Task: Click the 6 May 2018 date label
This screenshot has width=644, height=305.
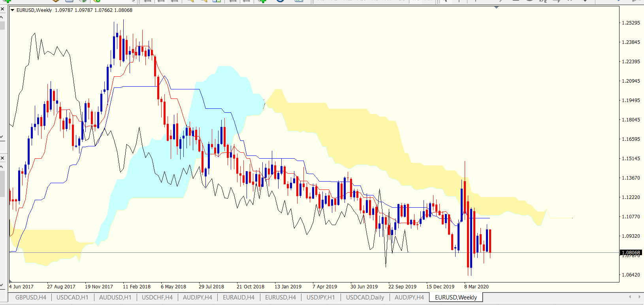Action: 173,287
